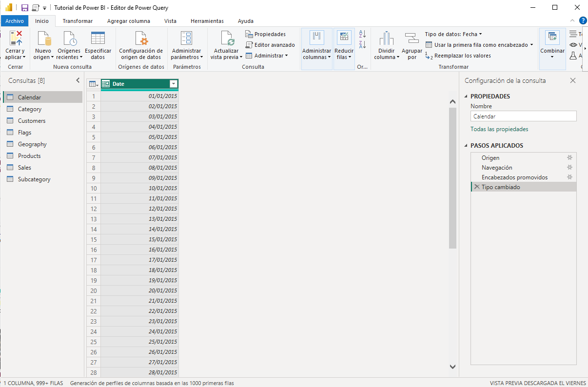Image resolution: width=588 pixels, height=387 pixels.
Task: Sort ascending with the A-Z icon
Action: tap(362, 34)
